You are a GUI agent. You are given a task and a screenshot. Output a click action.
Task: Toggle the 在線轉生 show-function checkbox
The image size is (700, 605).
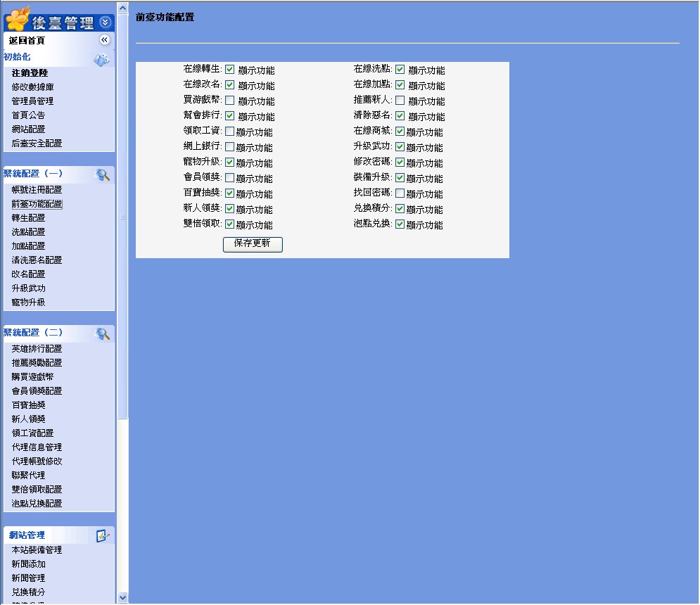pyautogui.click(x=229, y=70)
